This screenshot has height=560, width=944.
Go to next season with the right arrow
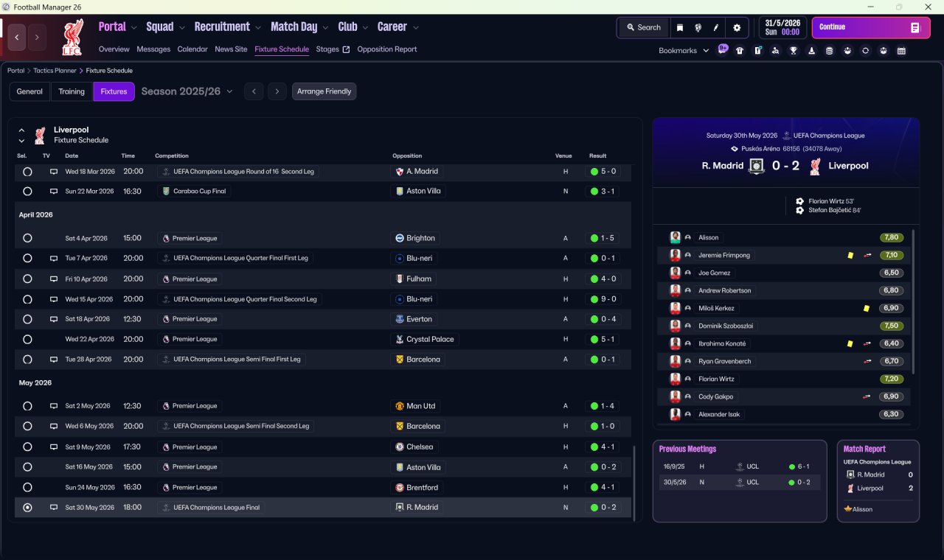pos(277,91)
